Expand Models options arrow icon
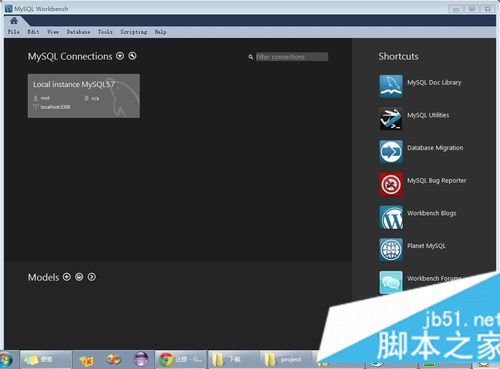 [x=91, y=277]
